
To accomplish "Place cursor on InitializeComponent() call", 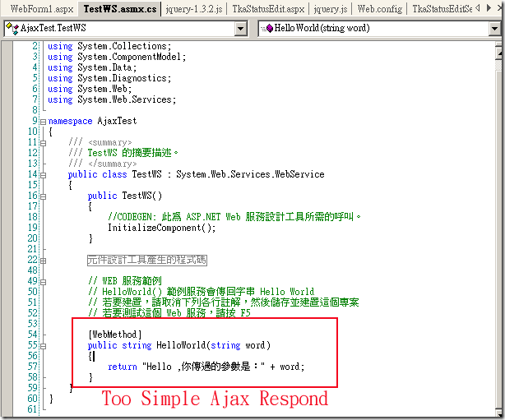I will coord(161,228).
